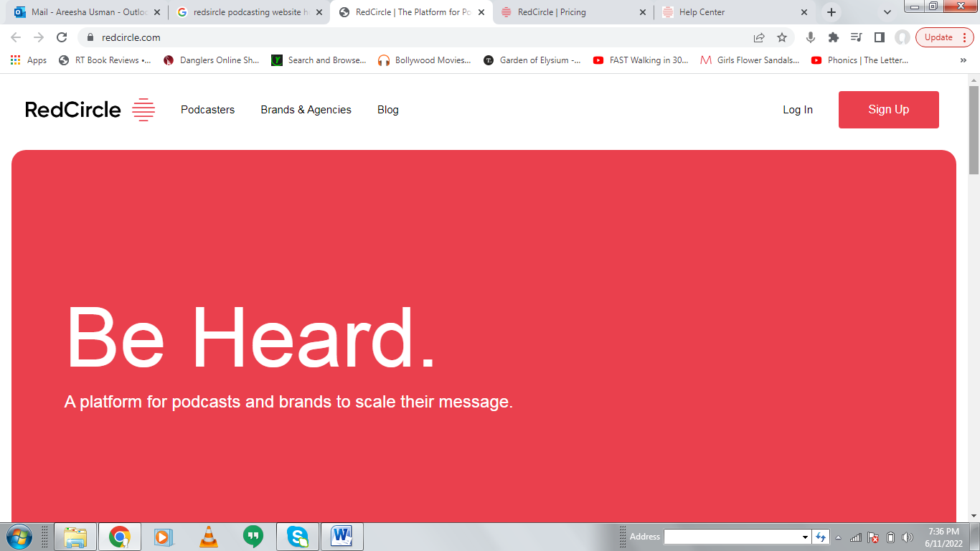Open the taskbar Address box dropdown arrow
This screenshot has width=980, height=551.
tap(805, 537)
